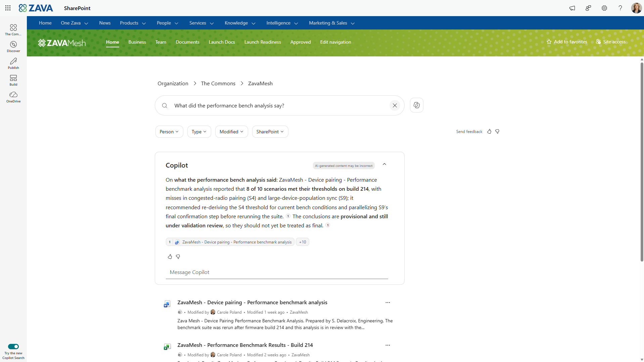Screen dimensions: 644x362
Task: Open Build in the left rail
Action: (x=13, y=80)
